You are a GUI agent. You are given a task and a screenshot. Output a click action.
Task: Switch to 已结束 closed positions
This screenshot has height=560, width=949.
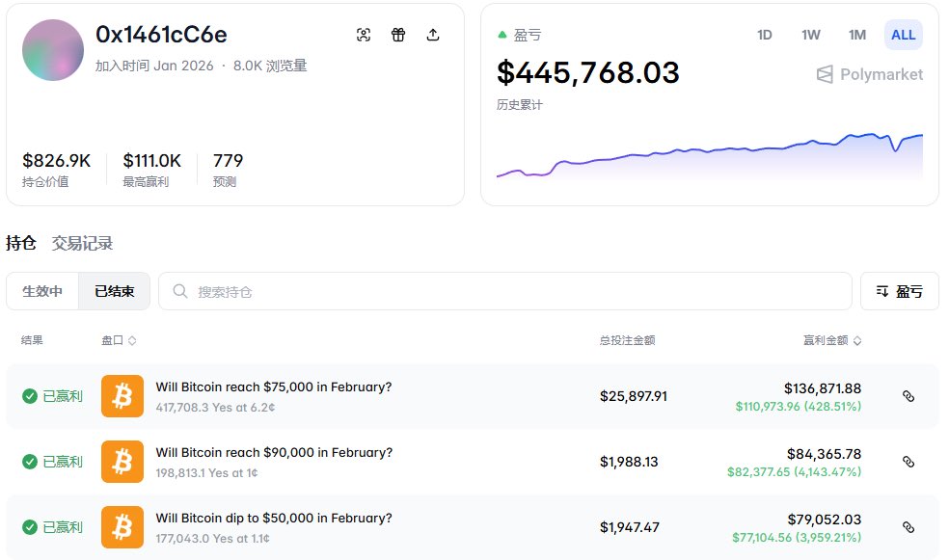(115, 291)
